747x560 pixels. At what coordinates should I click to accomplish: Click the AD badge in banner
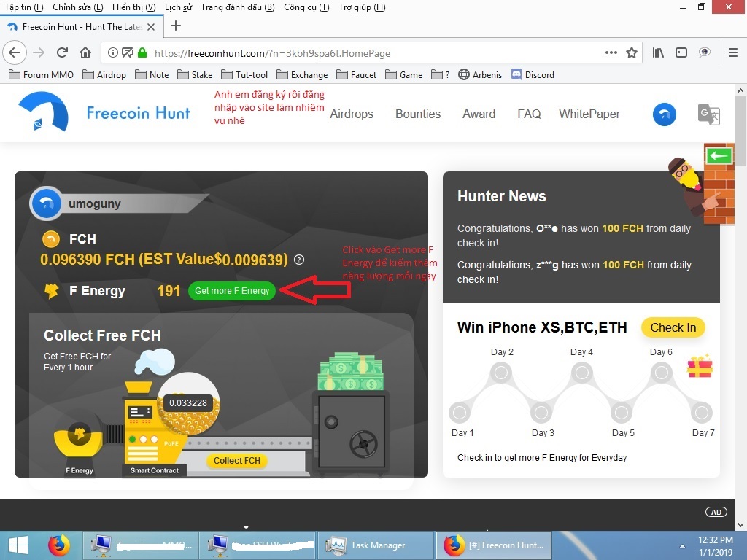point(716,512)
